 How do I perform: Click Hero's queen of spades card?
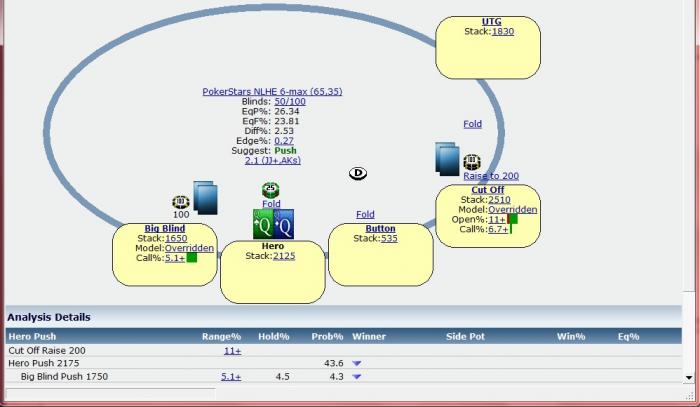pyautogui.click(x=284, y=224)
